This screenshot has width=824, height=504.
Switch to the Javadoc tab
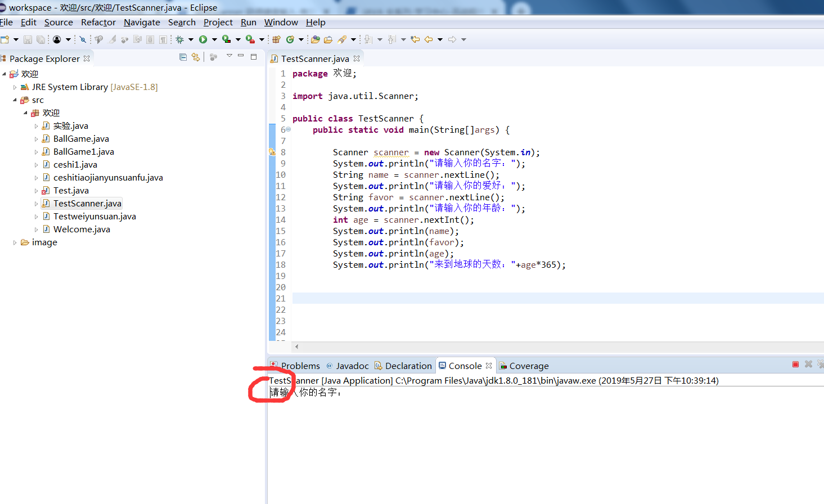[x=347, y=366]
